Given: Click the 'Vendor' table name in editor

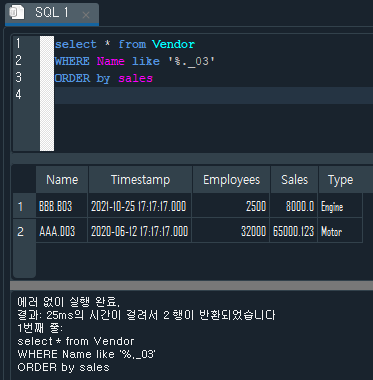Looking at the screenshot, I should [x=173, y=44].
